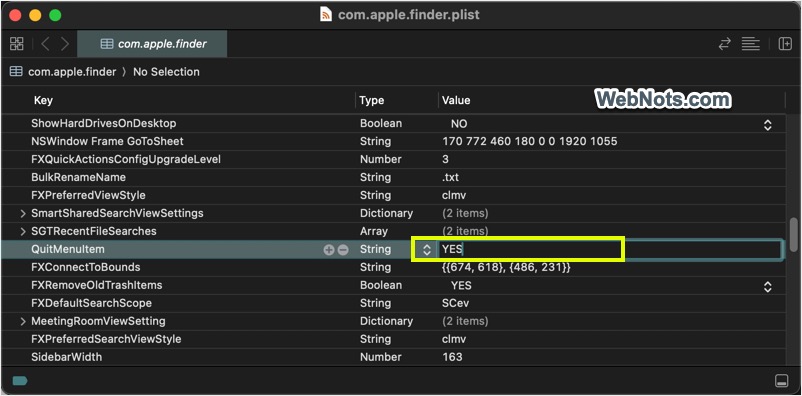
Task: Toggle the debug area button at bottom right
Action: [x=781, y=381]
